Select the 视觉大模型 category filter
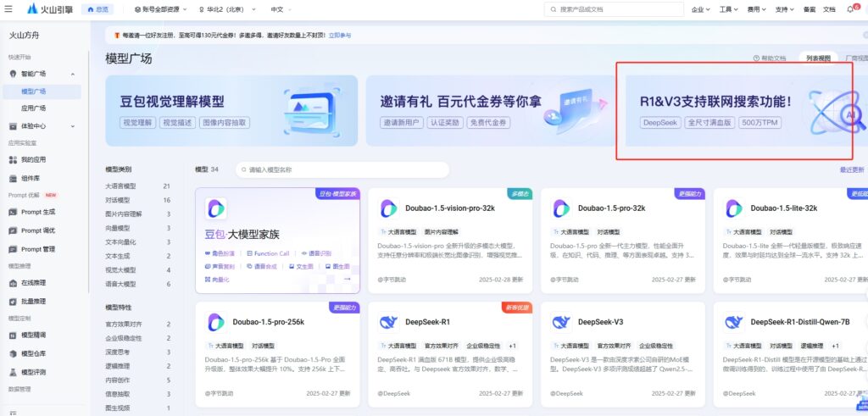 tap(120, 270)
